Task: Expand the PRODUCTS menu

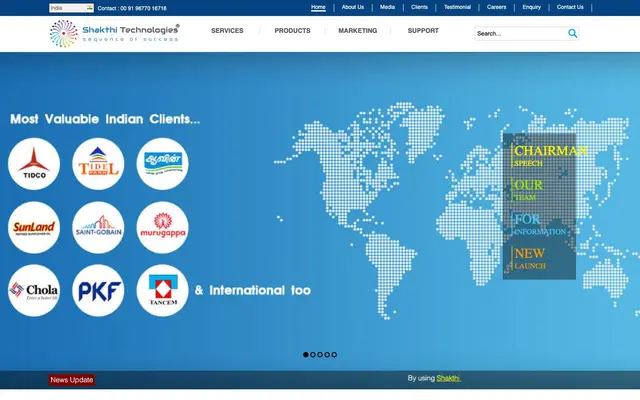Action: click(x=292, y=31)
